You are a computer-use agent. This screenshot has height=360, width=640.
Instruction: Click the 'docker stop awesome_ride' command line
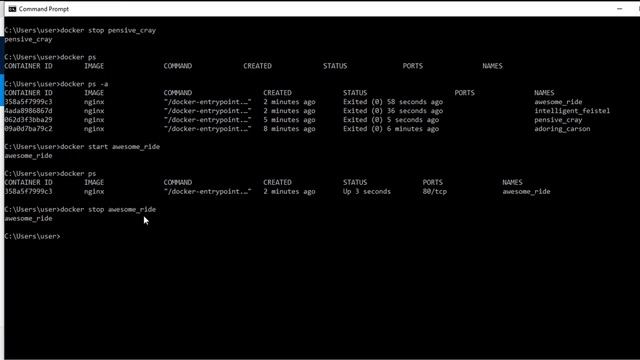coord(80,209)
